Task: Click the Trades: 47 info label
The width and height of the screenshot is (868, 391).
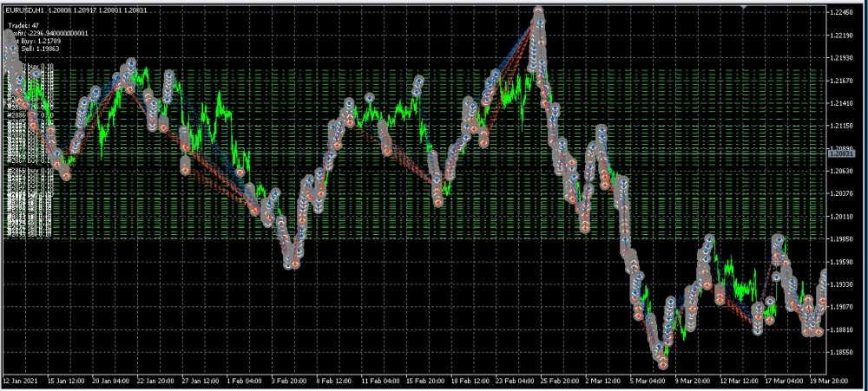Action: [x=23, y=25]
